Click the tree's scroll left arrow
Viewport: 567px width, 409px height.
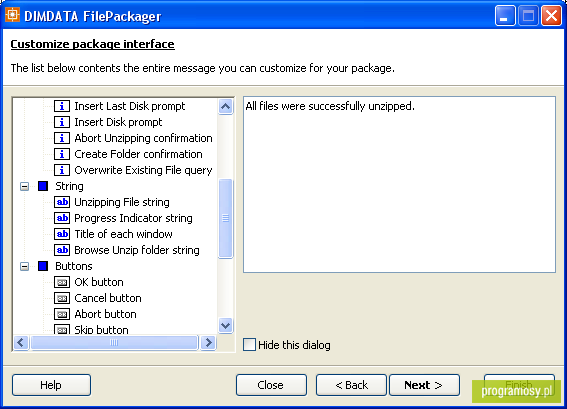pyautogui.click(x=21, y=342)
